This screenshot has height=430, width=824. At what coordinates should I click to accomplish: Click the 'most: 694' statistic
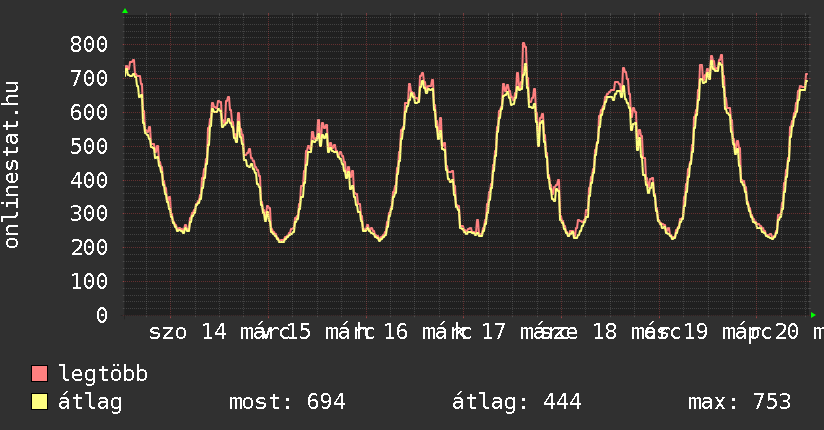click(x=287, y=402)
